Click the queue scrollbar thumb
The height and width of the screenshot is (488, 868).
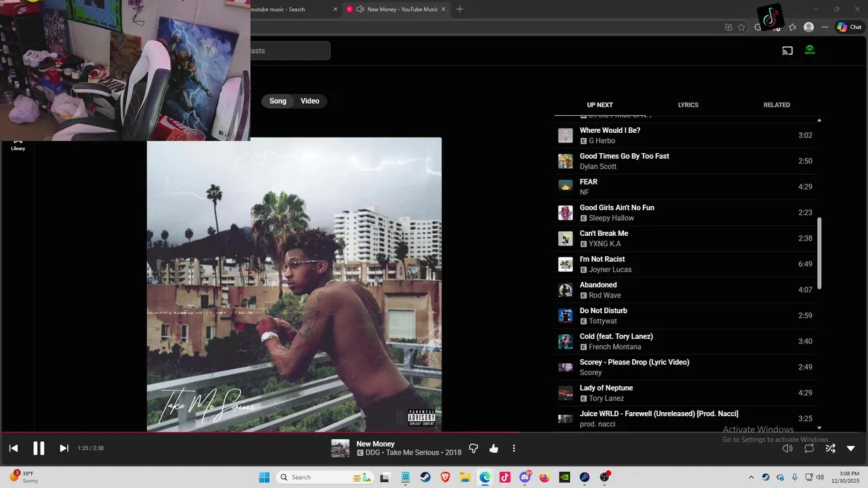coord(819,253)
